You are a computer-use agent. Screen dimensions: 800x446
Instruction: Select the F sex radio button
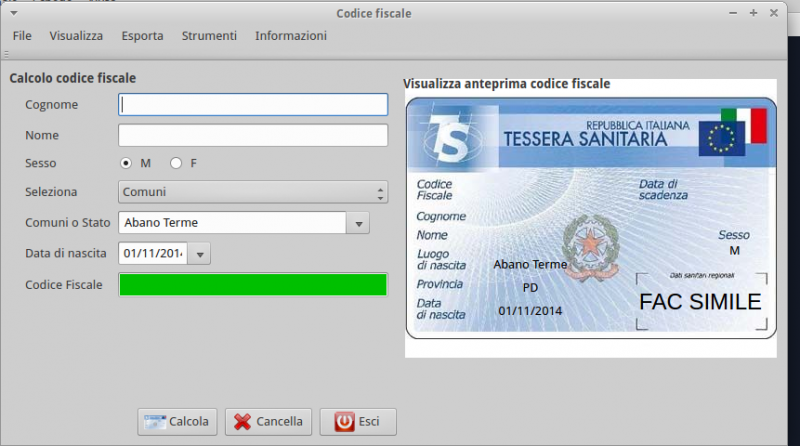click(x=176, y=163)
